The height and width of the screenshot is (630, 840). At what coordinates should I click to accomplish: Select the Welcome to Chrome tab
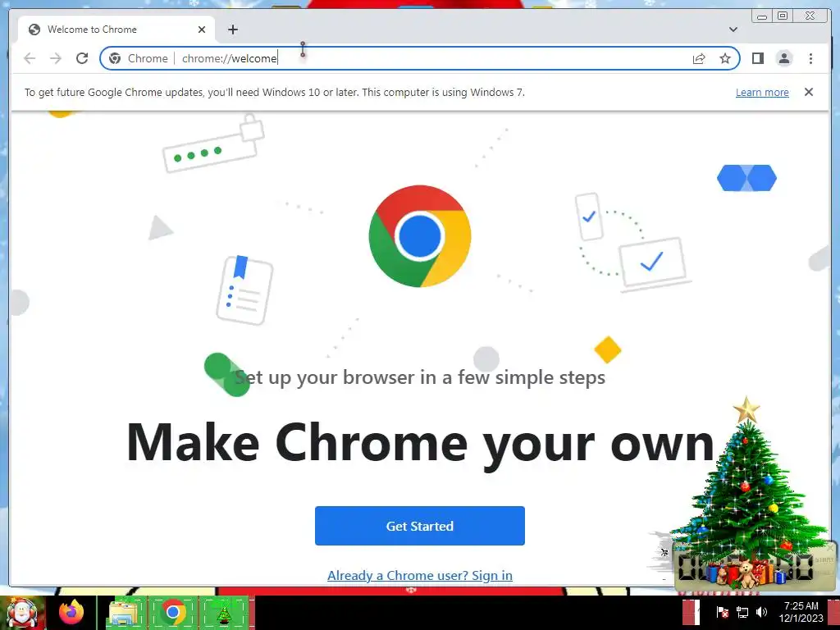pyautogui.click(x=116, y=30)
